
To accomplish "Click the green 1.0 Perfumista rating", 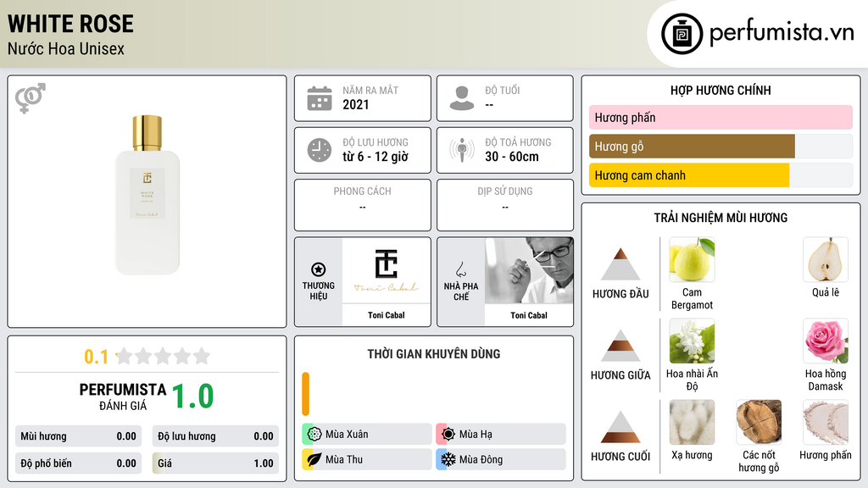I will (x=192, y=396).
